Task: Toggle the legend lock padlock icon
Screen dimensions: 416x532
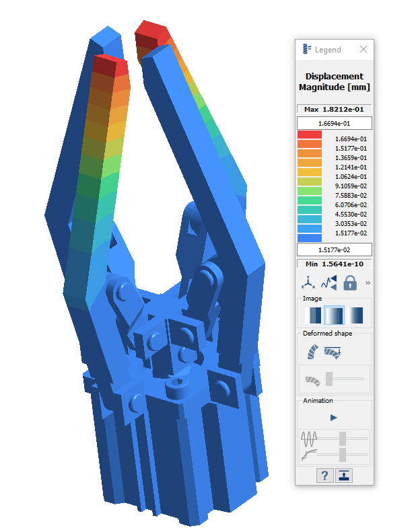Action: [x=350, y=282]
